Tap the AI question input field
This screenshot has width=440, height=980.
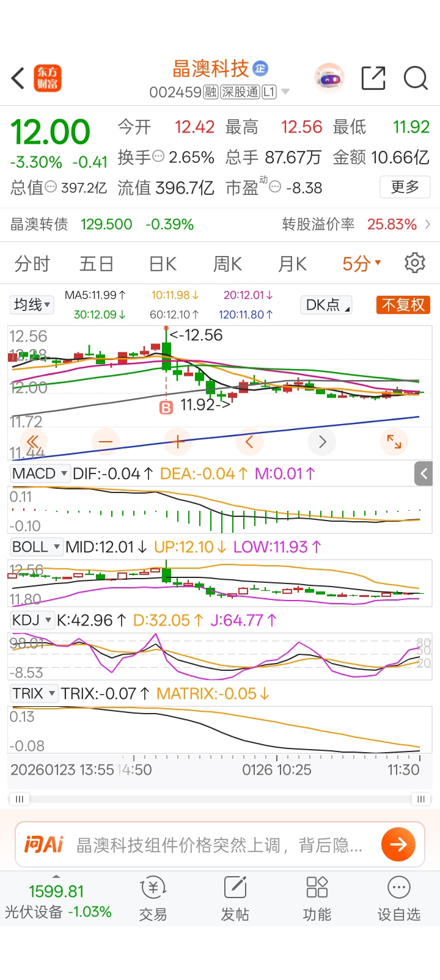pos(220,844)
